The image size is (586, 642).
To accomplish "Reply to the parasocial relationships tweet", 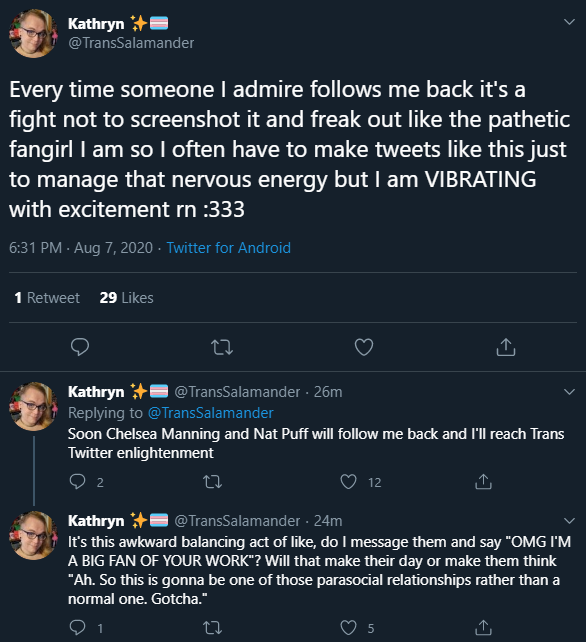I will (77, 627).
